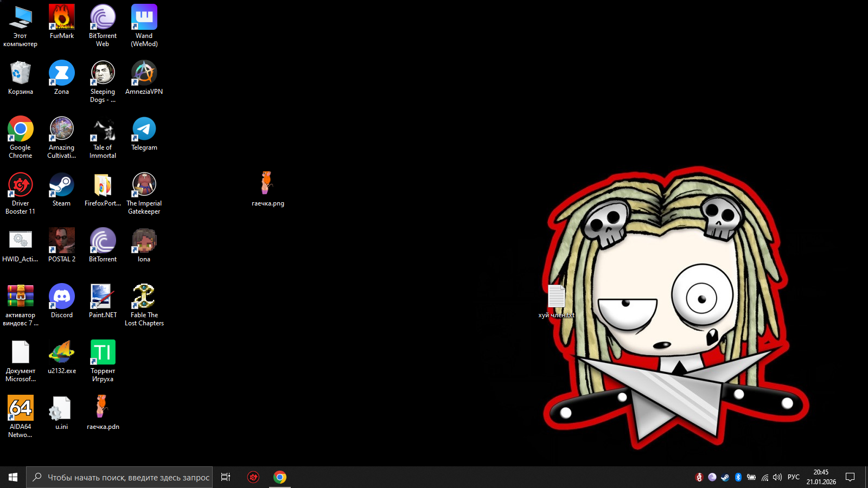Image resolution: width=868 pixels, height=488 pixels.
Task: Select the FirefoxPortable folder icon
Action: (x=103, y=189)
